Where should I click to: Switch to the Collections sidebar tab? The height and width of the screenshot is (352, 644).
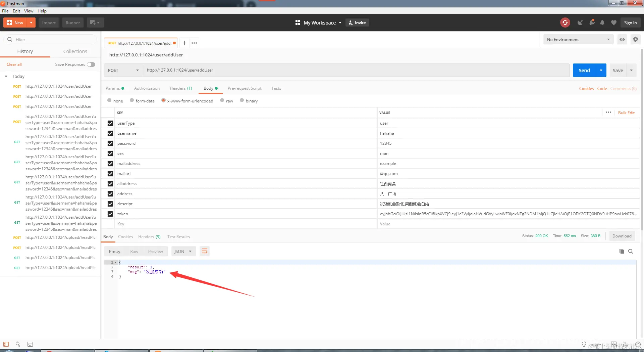coord(75,51)
